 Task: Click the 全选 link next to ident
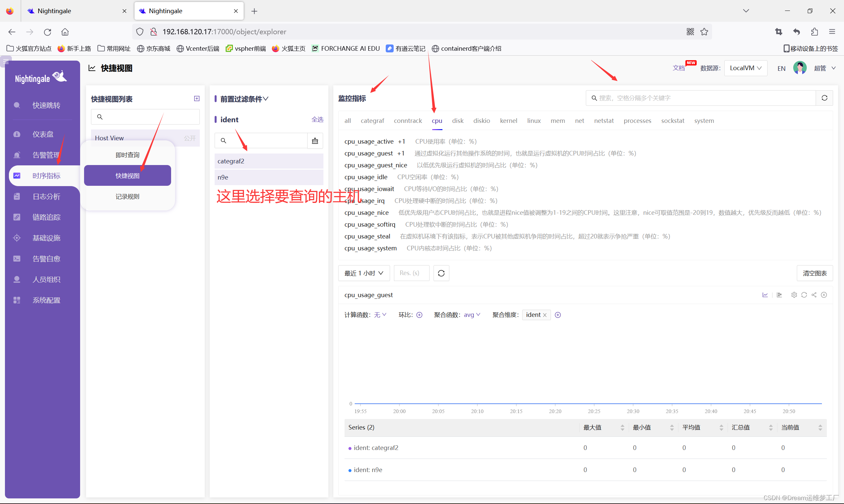317,120
